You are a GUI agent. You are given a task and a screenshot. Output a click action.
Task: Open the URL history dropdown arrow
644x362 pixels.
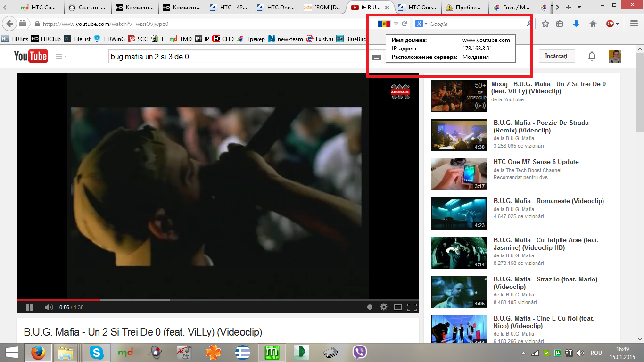pos(396,24)
